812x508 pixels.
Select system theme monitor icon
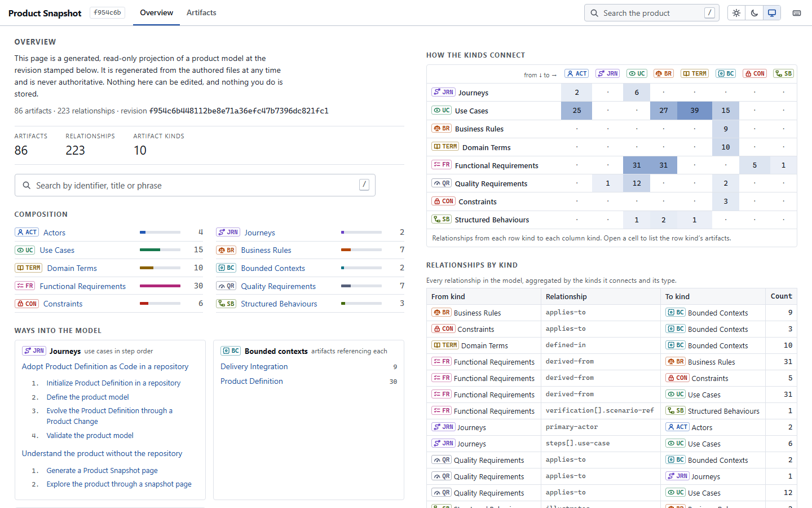[x=772, y=13]
